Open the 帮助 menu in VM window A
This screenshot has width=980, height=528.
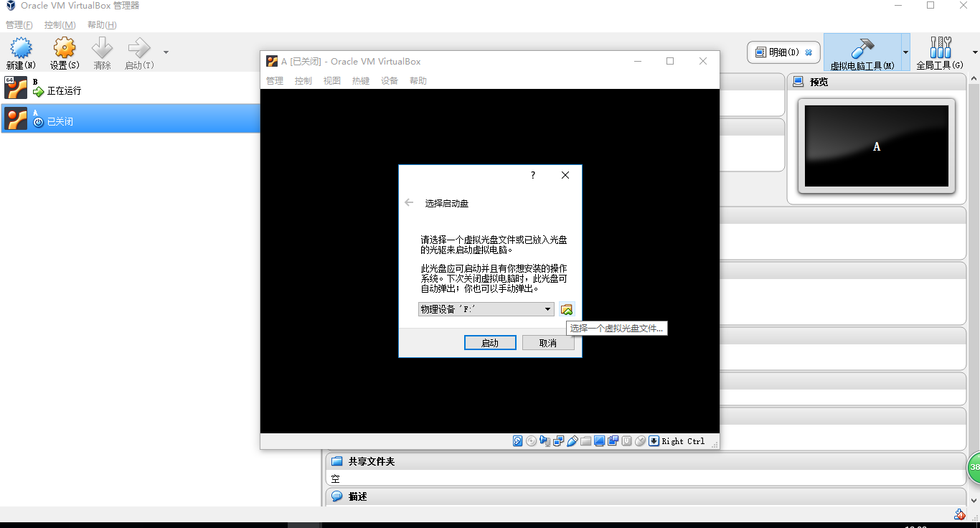418,81
